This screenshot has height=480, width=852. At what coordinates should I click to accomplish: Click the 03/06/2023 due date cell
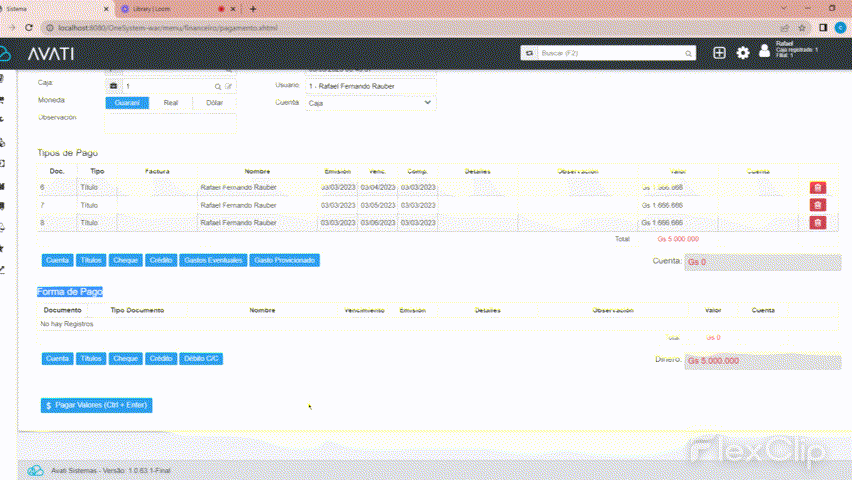point(378,223)
